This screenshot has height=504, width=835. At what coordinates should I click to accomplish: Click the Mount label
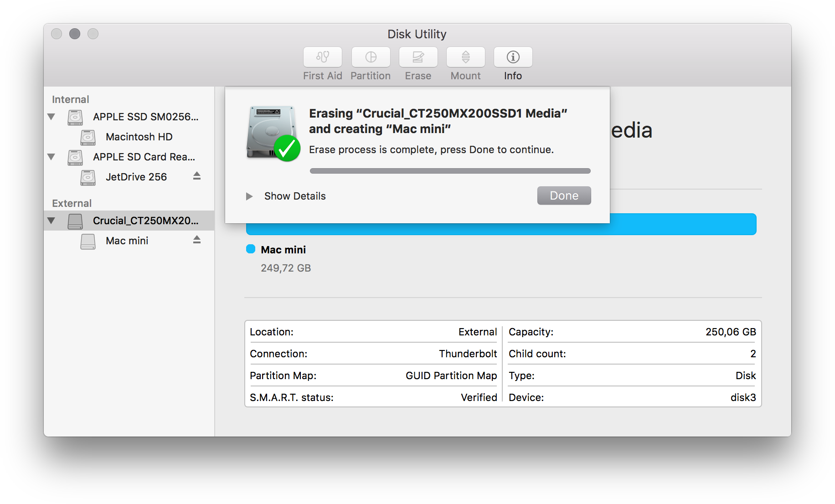465,76
